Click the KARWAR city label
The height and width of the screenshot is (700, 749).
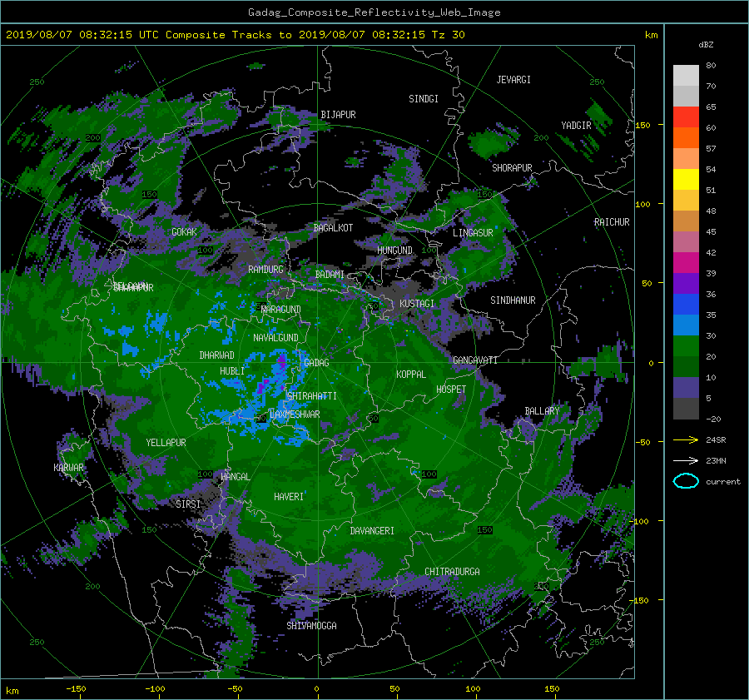[68, 468]
